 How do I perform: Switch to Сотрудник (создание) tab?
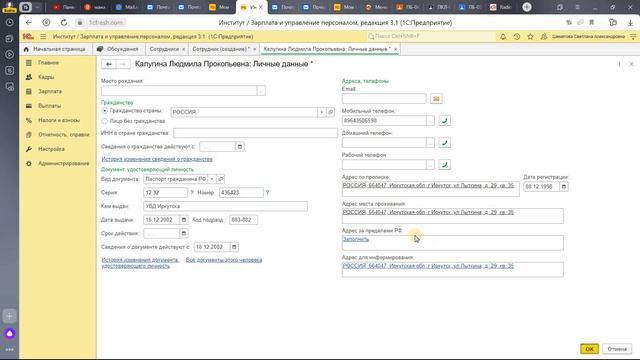tap(221, 49)
